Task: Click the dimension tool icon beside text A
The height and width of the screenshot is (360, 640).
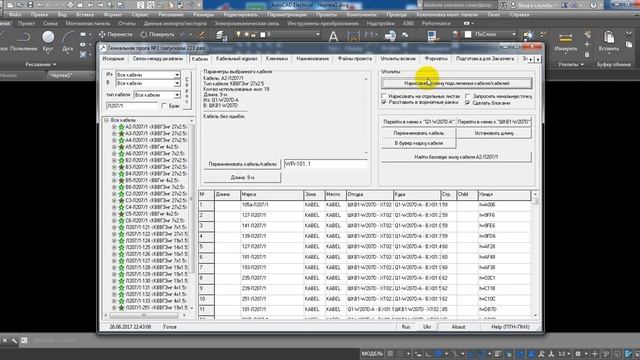Action: [353, 36]
